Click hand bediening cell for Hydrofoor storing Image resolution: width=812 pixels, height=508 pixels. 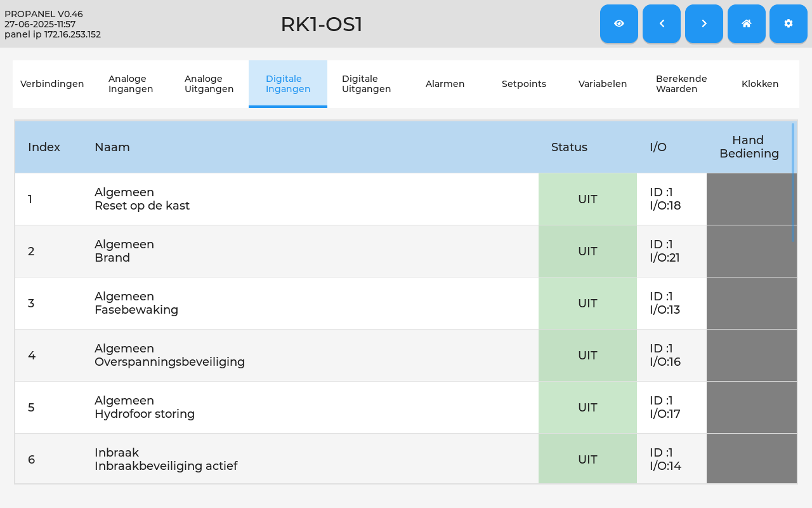[x=752, y=407]
